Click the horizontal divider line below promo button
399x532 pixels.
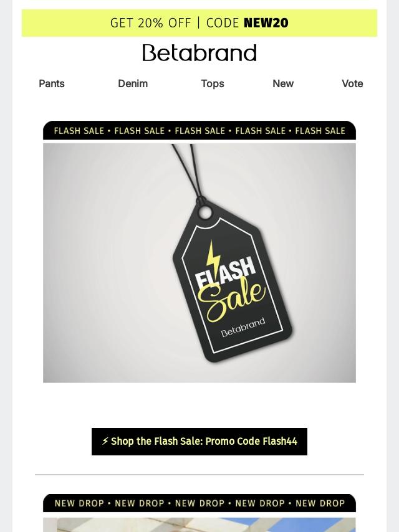[199, 475]
